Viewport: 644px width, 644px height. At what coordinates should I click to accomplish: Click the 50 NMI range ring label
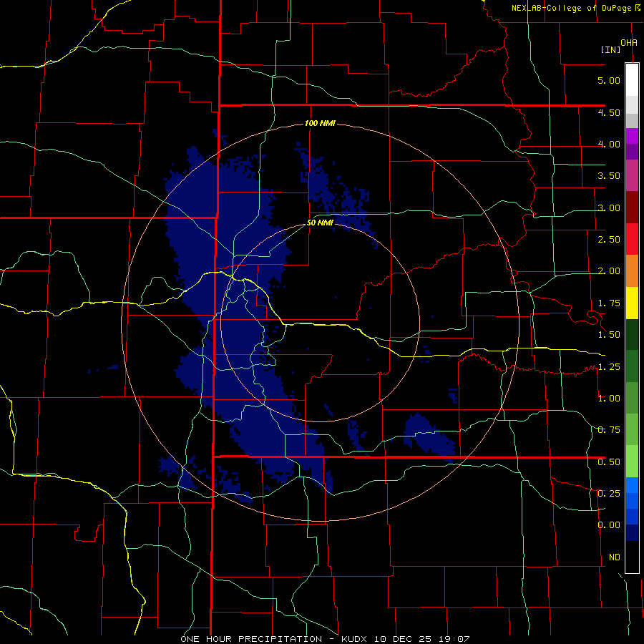[320, 223]
